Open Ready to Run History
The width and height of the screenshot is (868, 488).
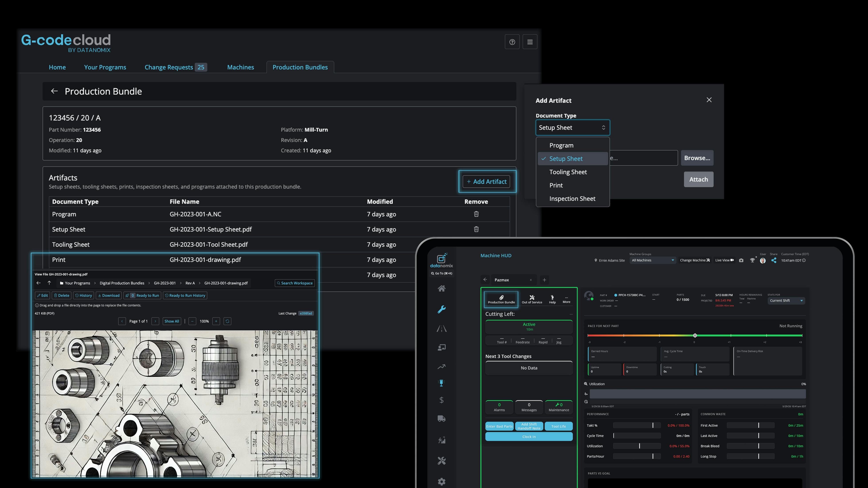185,295
